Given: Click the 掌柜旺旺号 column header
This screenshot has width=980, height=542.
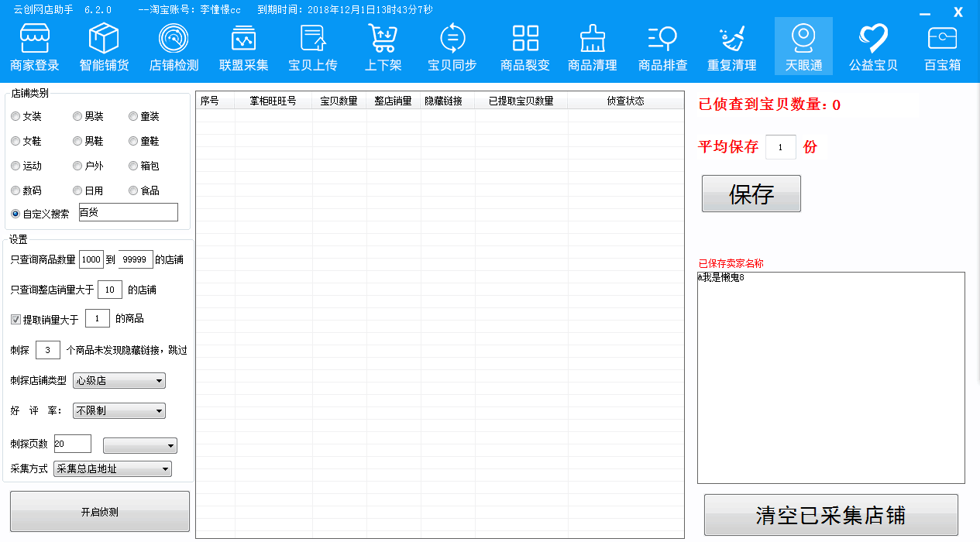Looking at the screenshot, I should (273, 101).
